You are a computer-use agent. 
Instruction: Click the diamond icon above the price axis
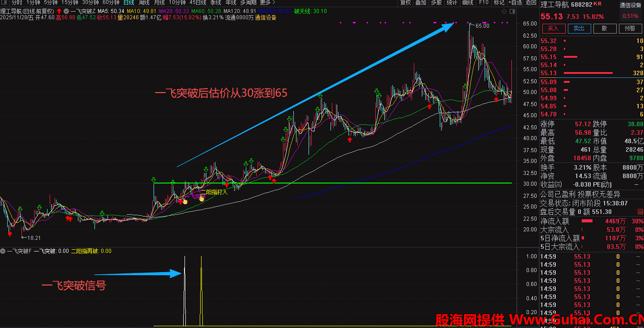pos(504,11)
